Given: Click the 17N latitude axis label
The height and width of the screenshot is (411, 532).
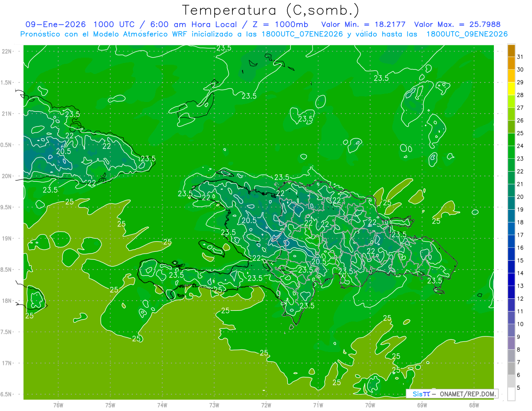Looking at the screenshot, I should coord(7,363).
